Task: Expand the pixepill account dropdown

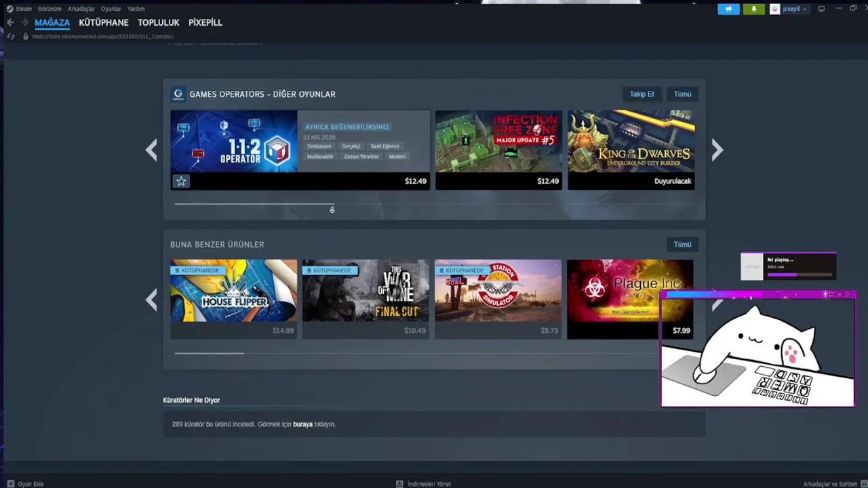Action: tap(804, 9)
